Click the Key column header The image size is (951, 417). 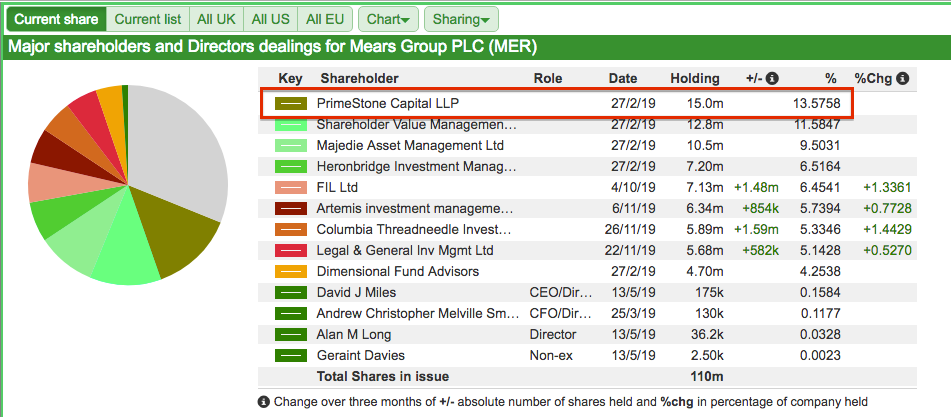click(291, 78)
